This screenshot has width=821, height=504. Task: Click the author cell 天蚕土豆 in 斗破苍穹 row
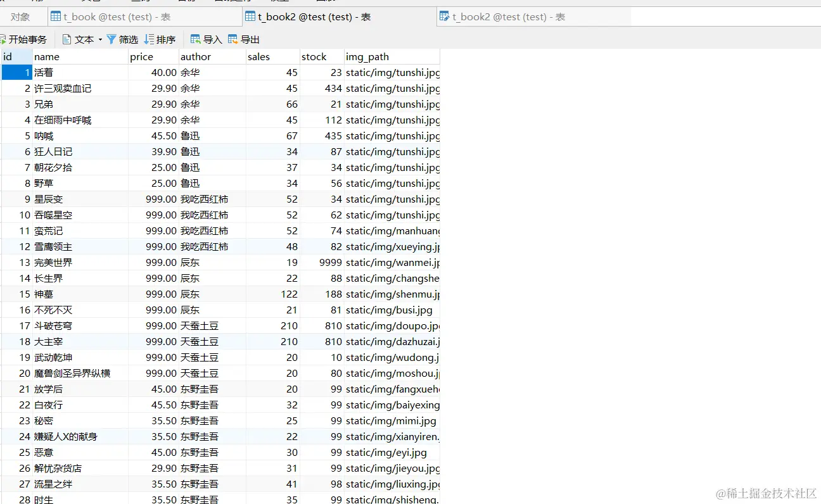[212, 325]
